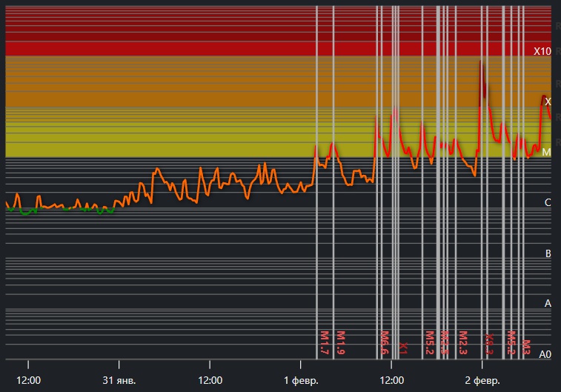This screenshot has height=392, width=561.
Task: Click the M1.9 flare marker label
Action: [x=341, y=343]
